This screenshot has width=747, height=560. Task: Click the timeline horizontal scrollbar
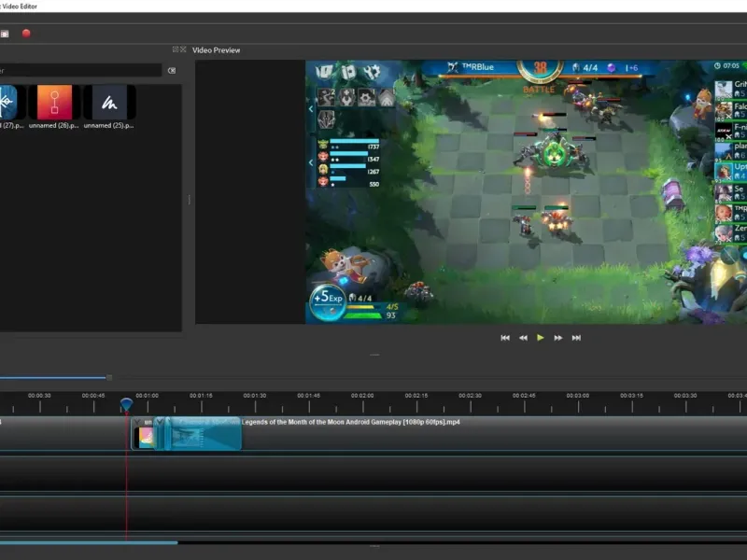(89, 542)
